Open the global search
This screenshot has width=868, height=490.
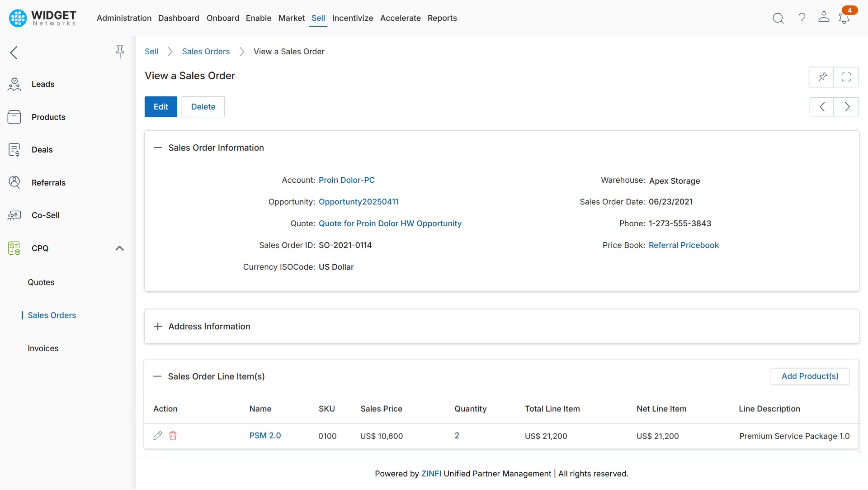click(778, 18)
